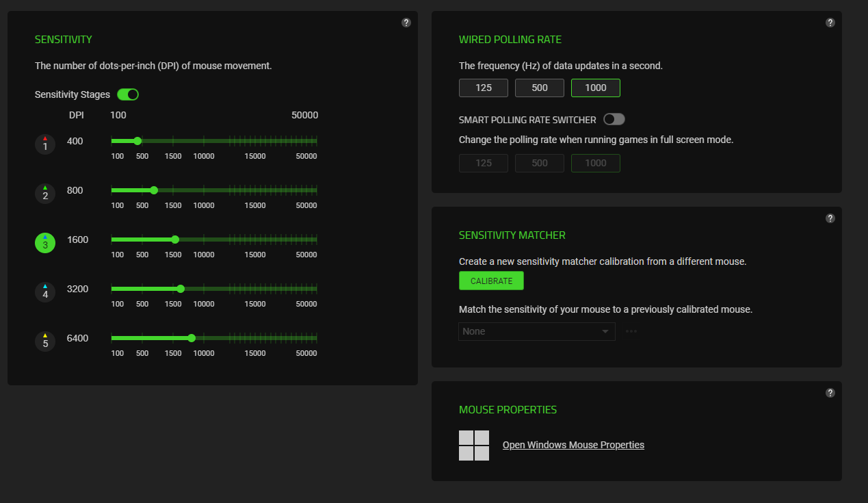Click the 6400 DPI value field

[77, 338]
